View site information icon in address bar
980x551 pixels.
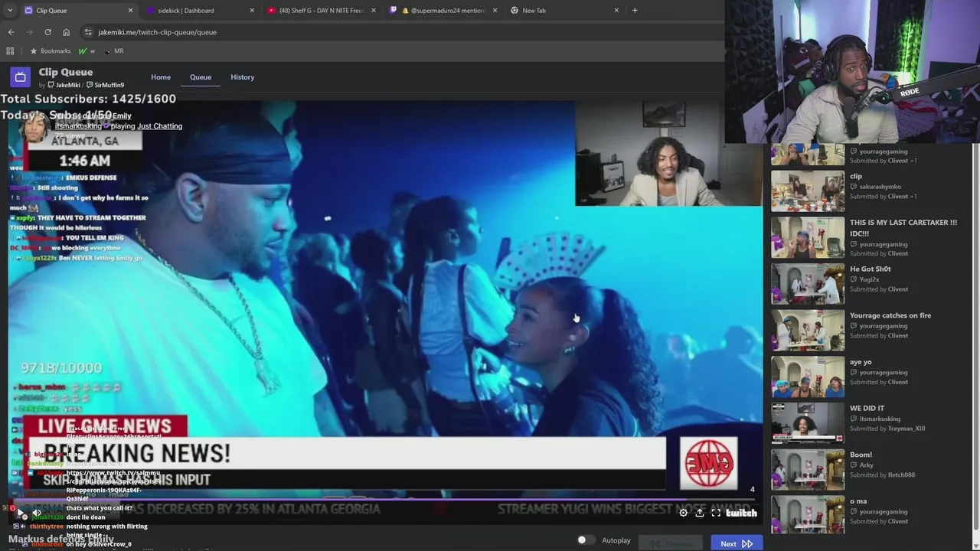88,32
